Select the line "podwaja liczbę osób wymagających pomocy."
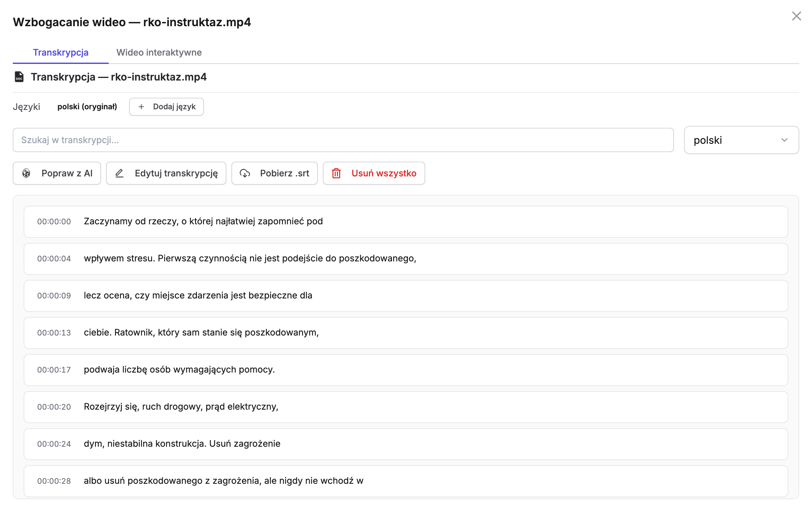 pos(406,370)
